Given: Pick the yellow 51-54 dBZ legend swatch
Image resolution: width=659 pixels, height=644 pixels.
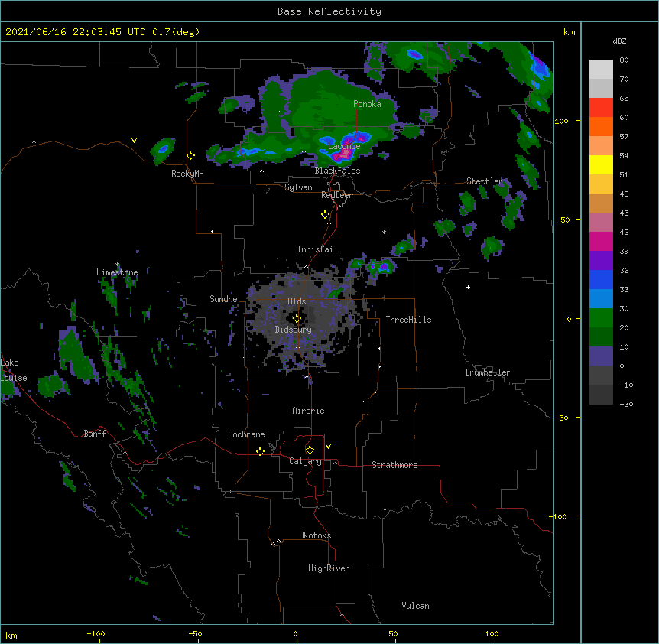Looking at the screenshot, I should point(601,164).
